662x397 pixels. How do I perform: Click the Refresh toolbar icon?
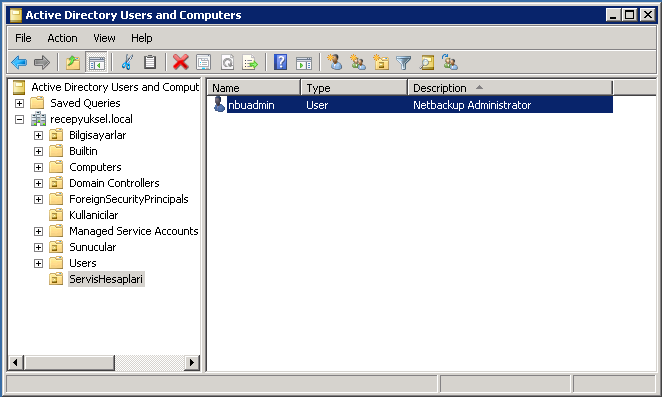click(x=227, y=63)
